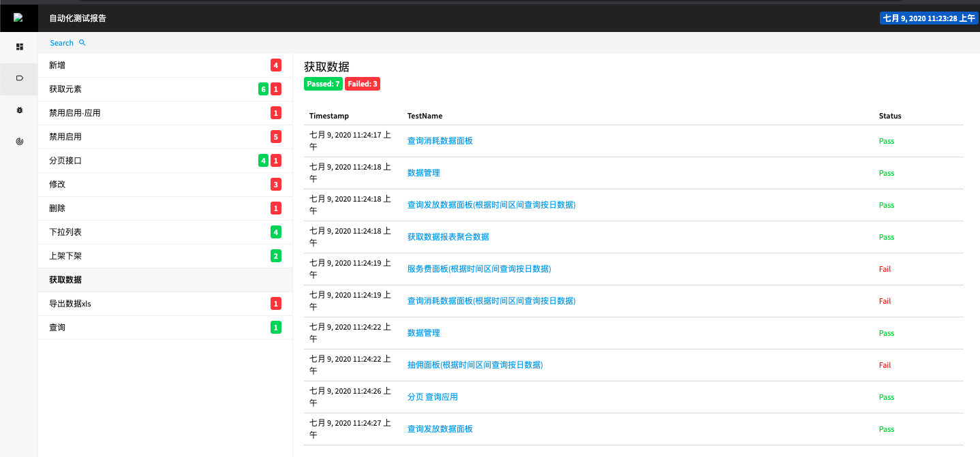This screenshot has width=980, height=457.
Task: Click the blue timestamp badge in header
Action: click(928, 18)
